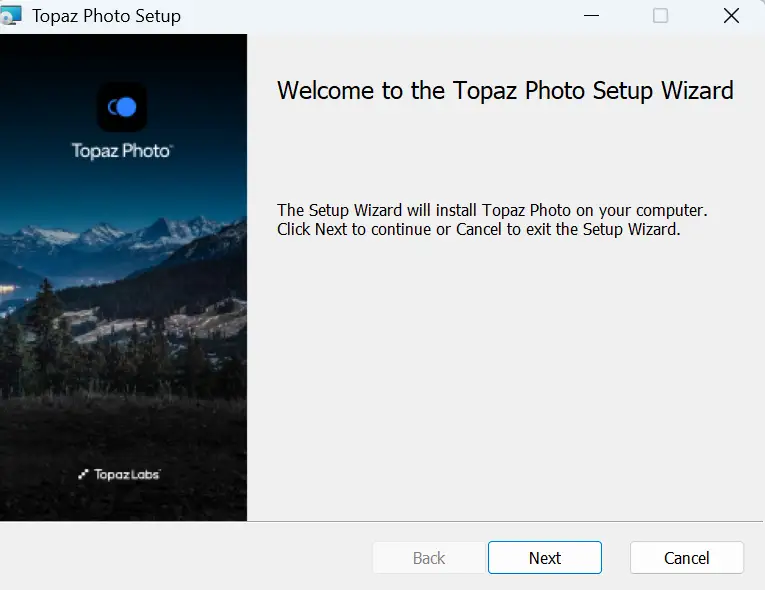The height and width of the screenshot is (590, 765).
Task: Click the greyed-out Back button
Action: 429,557
